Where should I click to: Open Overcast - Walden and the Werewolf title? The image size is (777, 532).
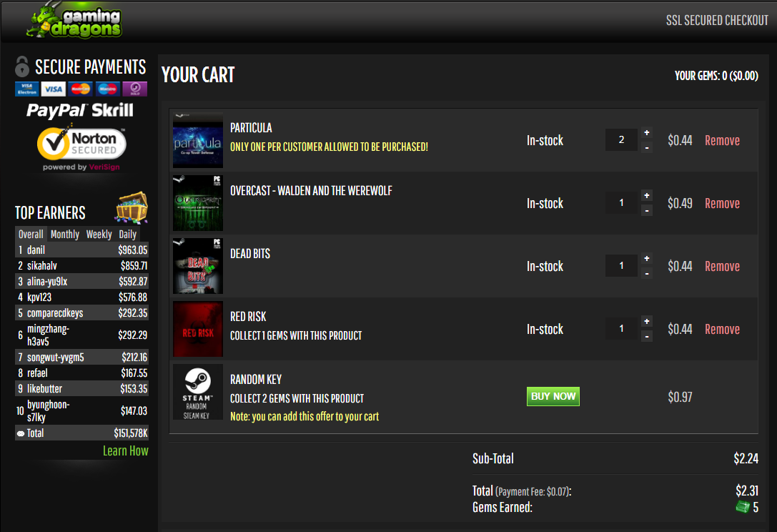pos(311,191)
